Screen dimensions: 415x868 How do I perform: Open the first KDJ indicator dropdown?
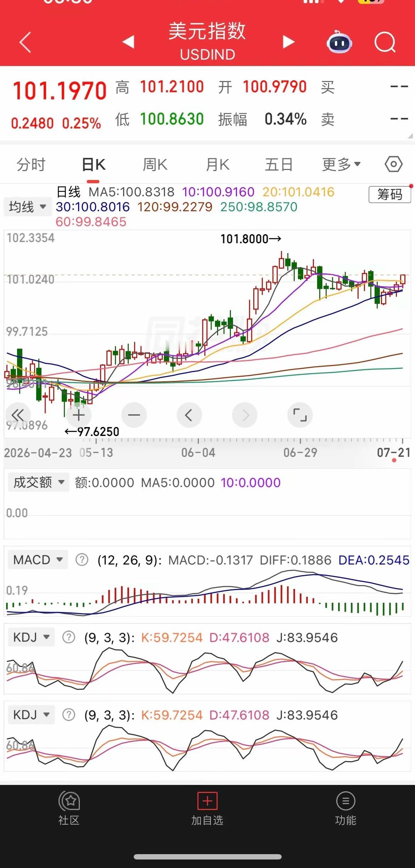pos(31,637)
